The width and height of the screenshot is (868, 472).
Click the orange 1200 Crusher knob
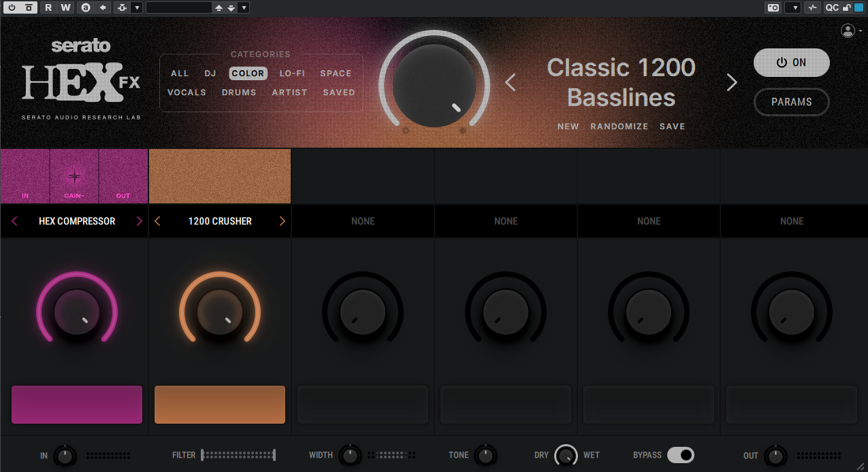[220, 311]
